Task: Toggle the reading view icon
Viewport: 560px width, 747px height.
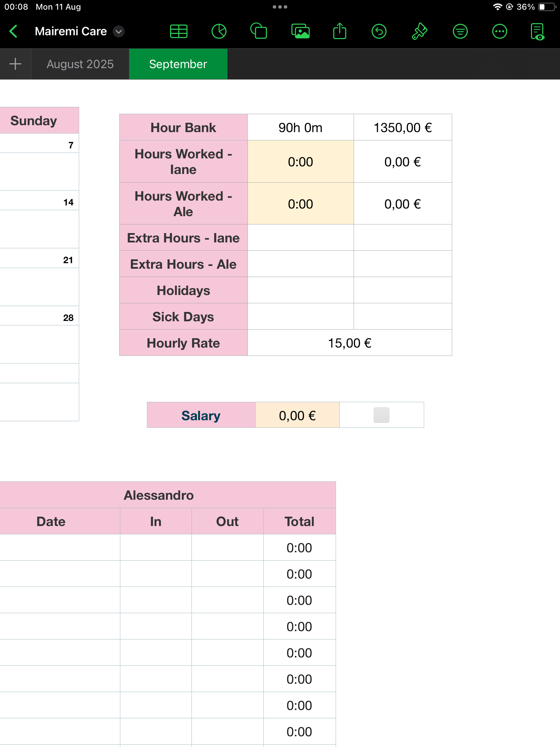Action: [x=538, y=31]
